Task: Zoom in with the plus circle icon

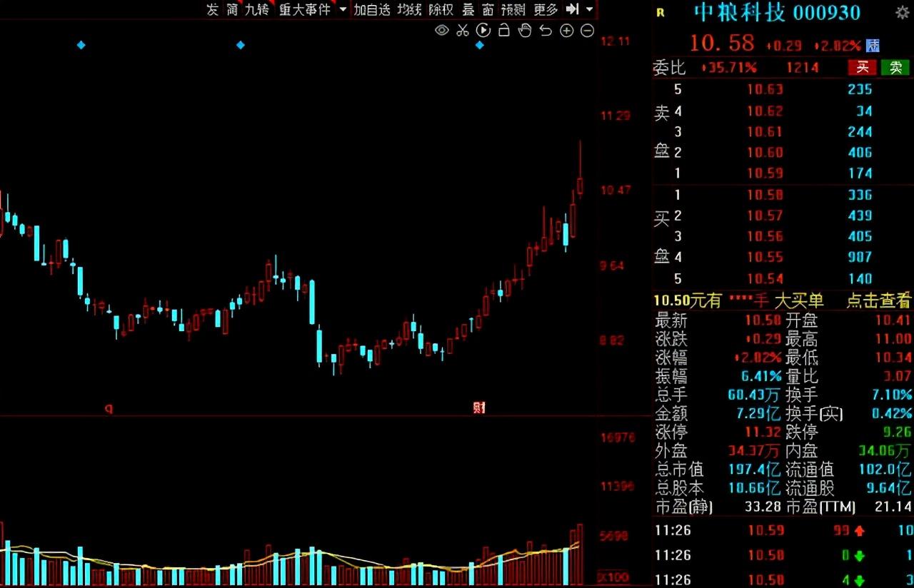Action: [566, 30]
